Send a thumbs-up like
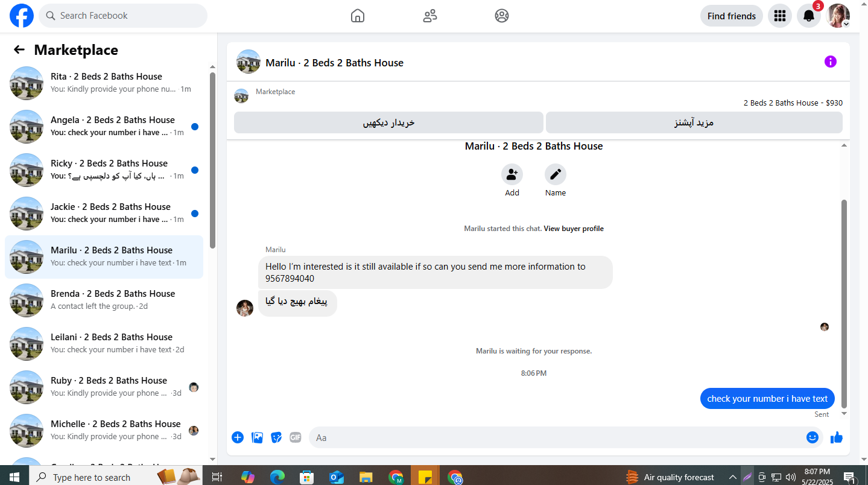The image size is (868, 485). point(836,437)
